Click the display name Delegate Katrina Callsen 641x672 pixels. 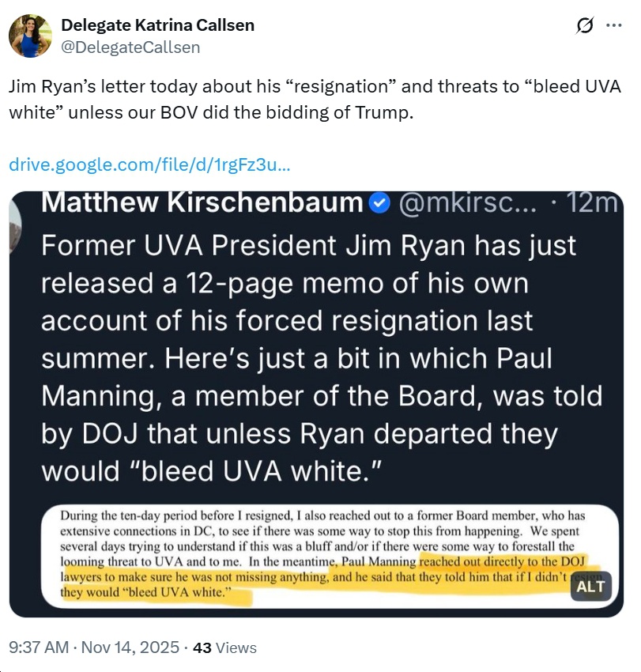pyautogui.click(x=158, y=25)
